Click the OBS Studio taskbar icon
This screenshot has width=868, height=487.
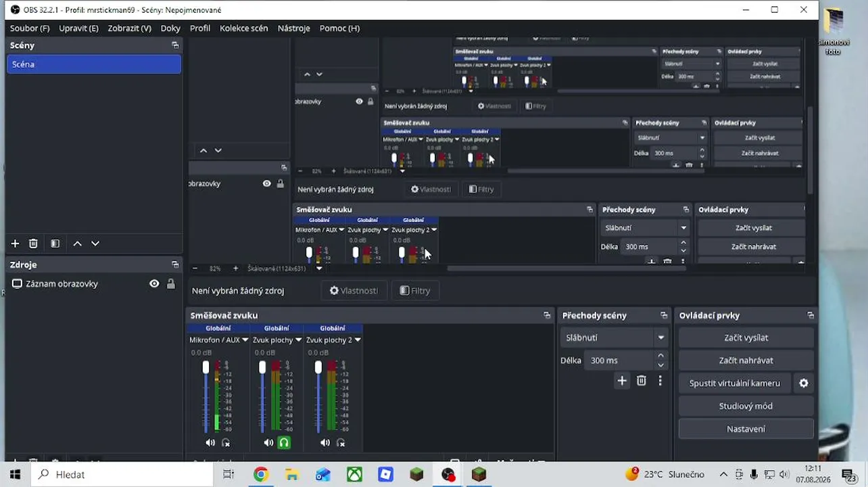[448, 475]
